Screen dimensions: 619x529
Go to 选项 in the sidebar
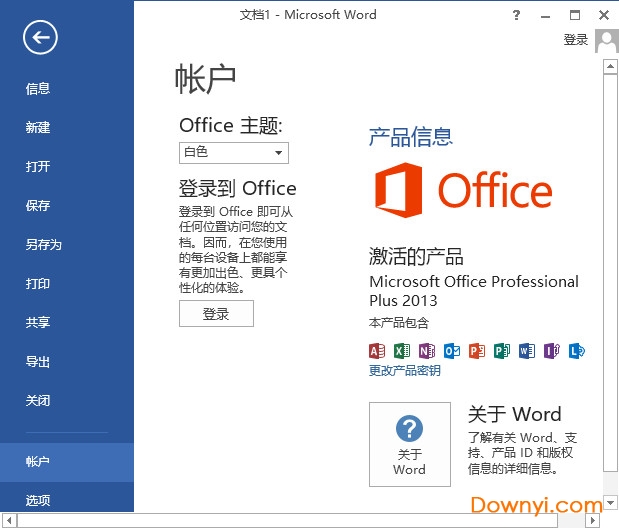coord(38,500)
